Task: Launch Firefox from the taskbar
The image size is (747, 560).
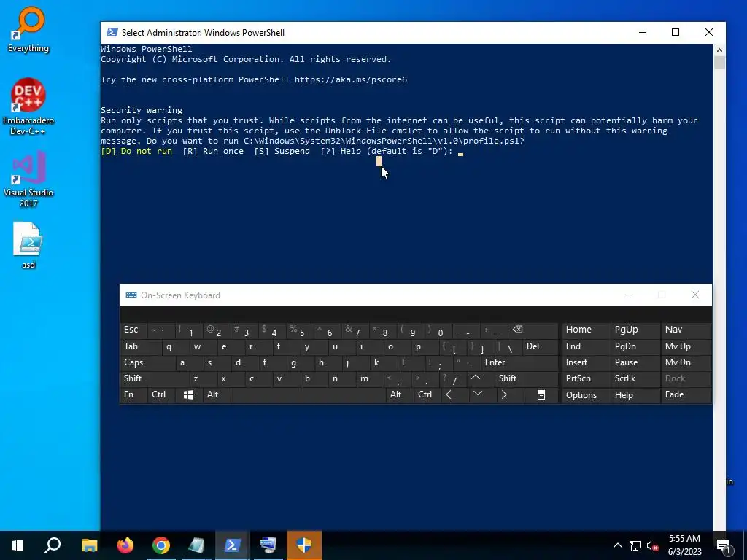Action: pos(125,545)
